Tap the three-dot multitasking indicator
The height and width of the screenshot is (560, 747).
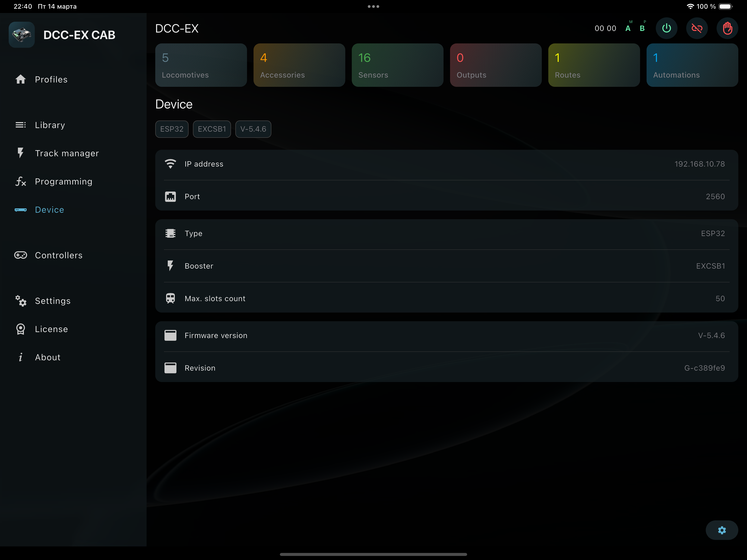point(373,7)
